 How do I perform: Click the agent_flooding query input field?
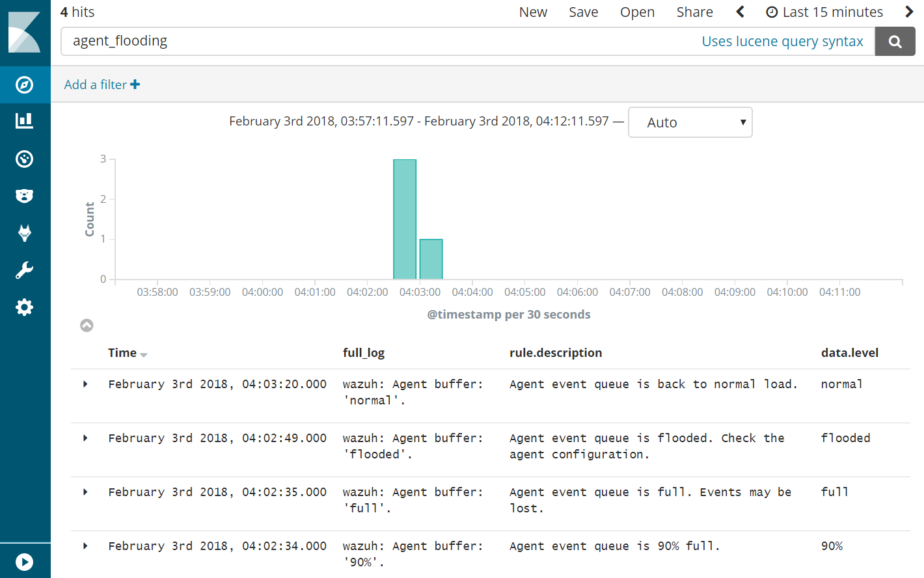[377, 42]
